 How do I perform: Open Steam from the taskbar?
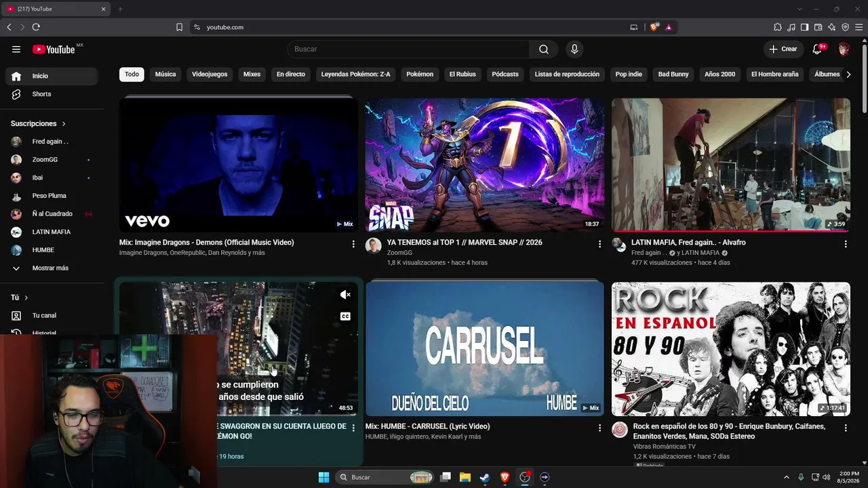(x=484, y=477)
